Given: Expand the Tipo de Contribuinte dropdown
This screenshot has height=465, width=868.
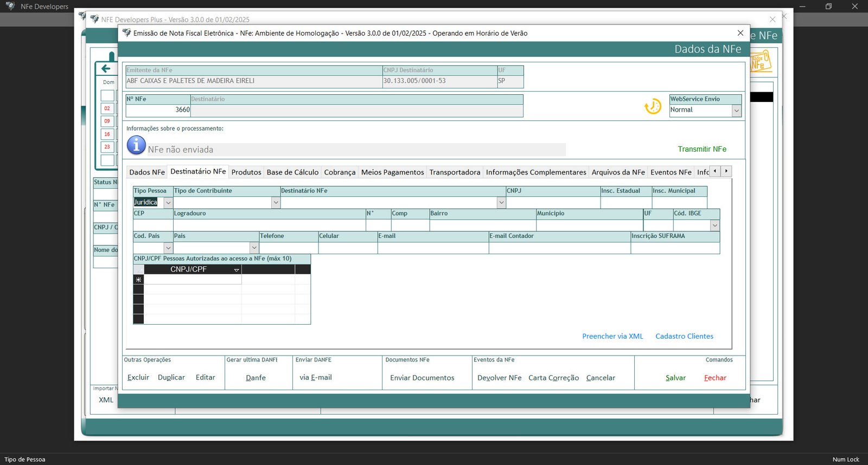Looking at the screenshot, I should (276, 203).
